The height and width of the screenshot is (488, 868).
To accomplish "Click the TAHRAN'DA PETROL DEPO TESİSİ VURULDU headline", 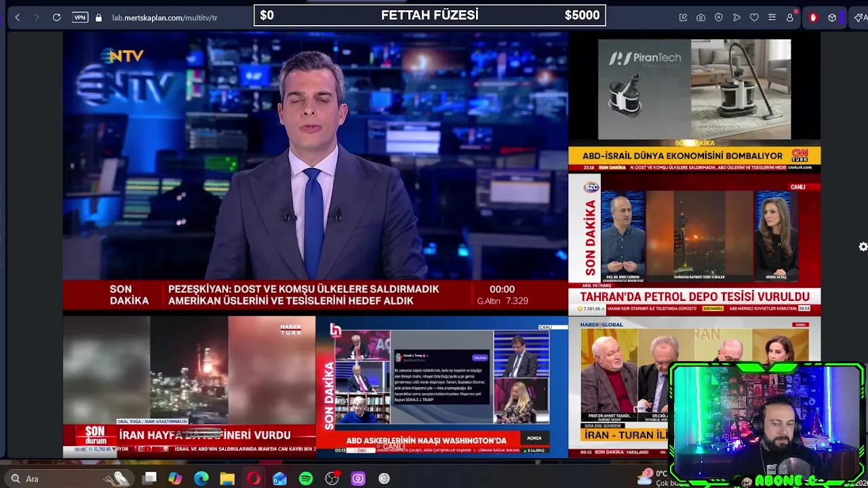I will point(694,296).
